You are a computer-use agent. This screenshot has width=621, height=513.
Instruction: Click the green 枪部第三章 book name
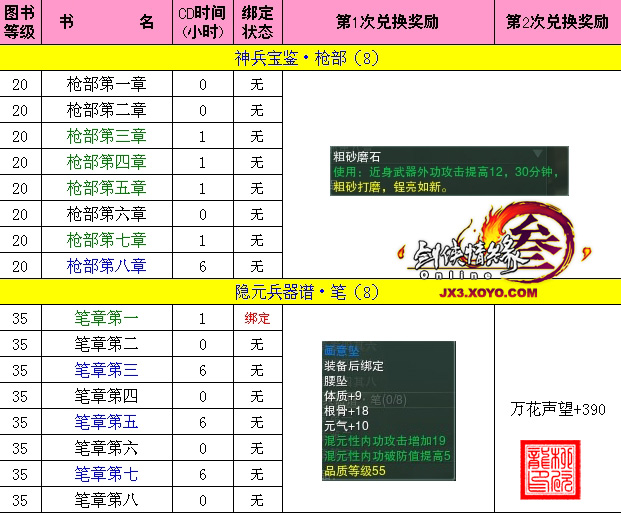pos(106,136)
